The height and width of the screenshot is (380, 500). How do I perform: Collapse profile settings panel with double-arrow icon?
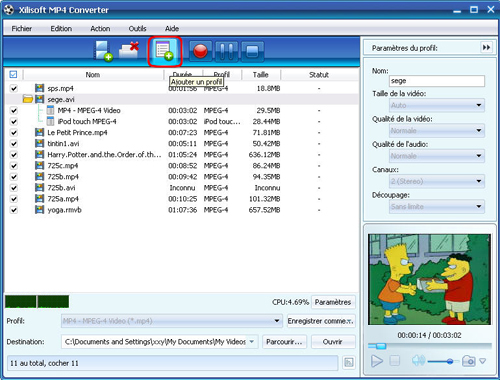coord(486,47)
